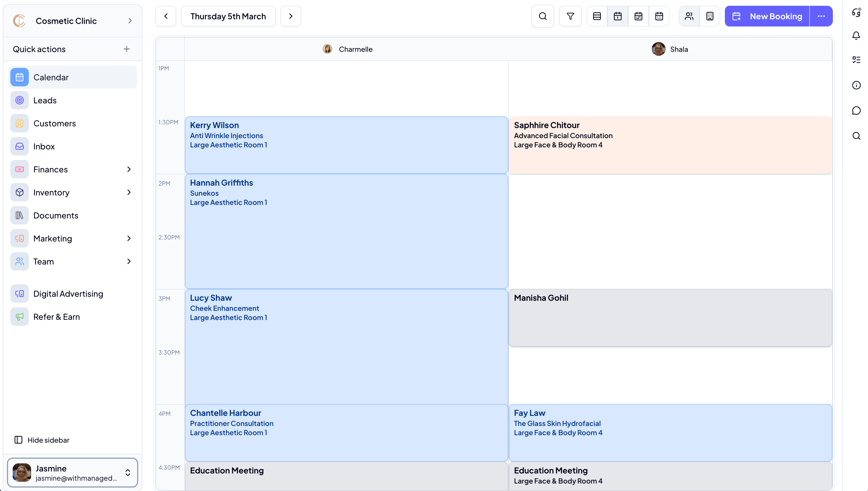
Task: Open Hannah Griffiths Sunekos booking
Action: 346,231
